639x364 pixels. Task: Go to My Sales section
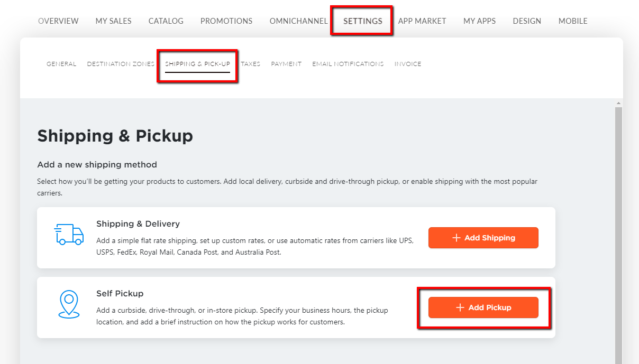[x=113, y=21]
